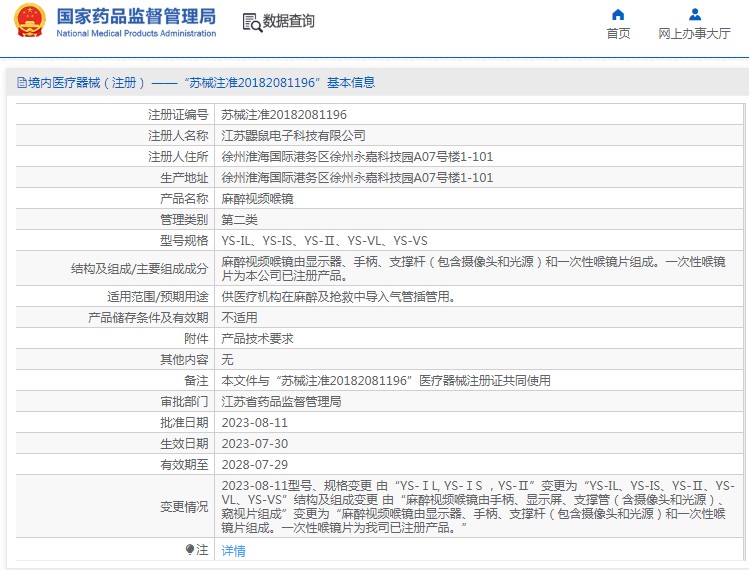The height and width of the screenshot is (570, 749).
Task: Select the value 不适用
Action: 239,318
